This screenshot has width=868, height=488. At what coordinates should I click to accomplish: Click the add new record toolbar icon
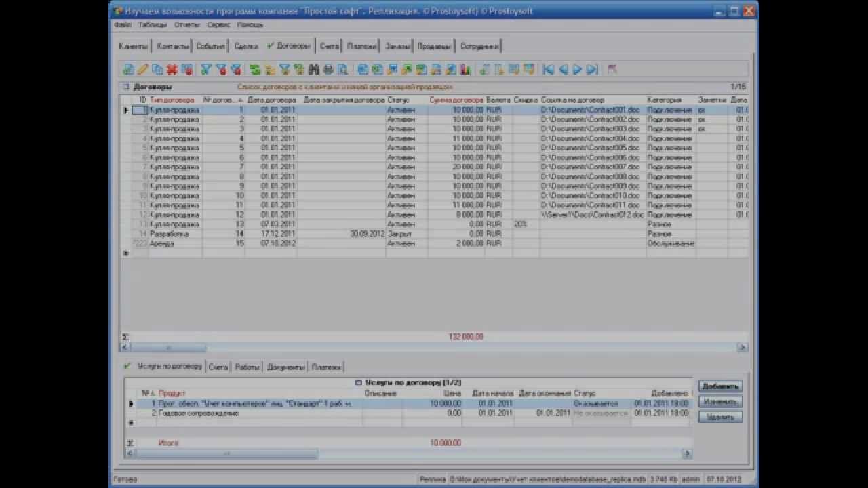click(x=127, y=69)
